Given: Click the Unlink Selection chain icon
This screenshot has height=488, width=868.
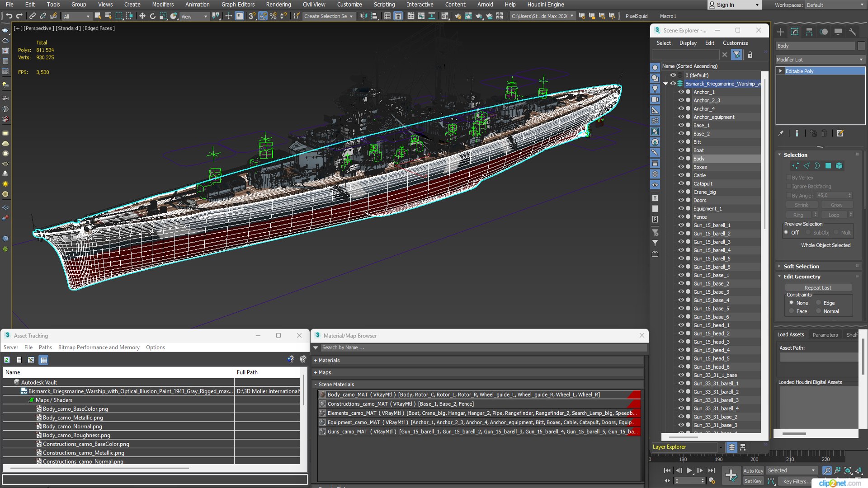Looking at the screenshot, I should tap(42, 16).
